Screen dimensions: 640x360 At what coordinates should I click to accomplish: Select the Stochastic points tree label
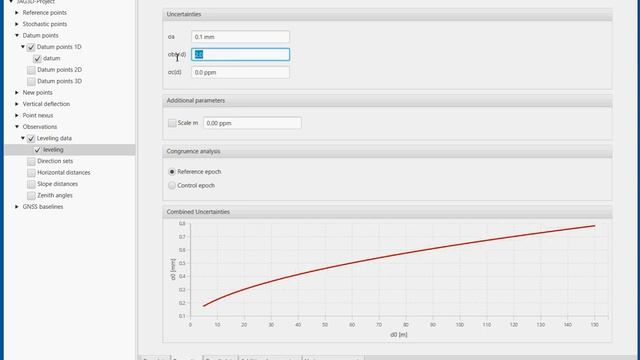click(x=44, y=24)
